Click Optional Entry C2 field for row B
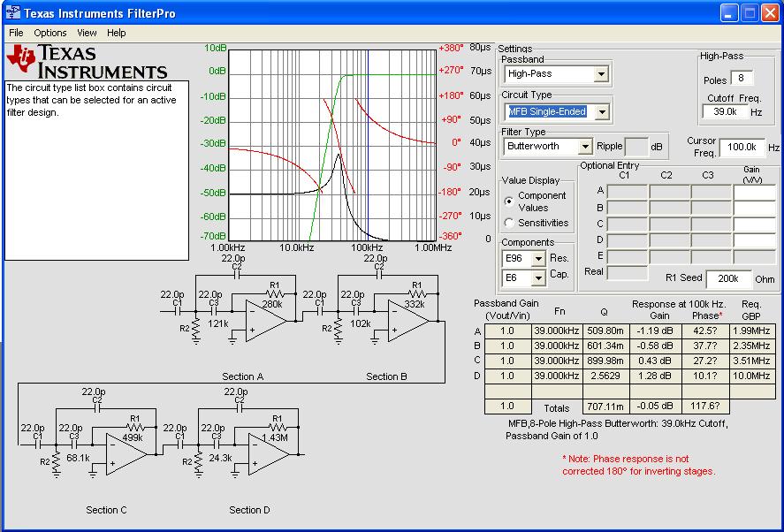 click(669, 208)
